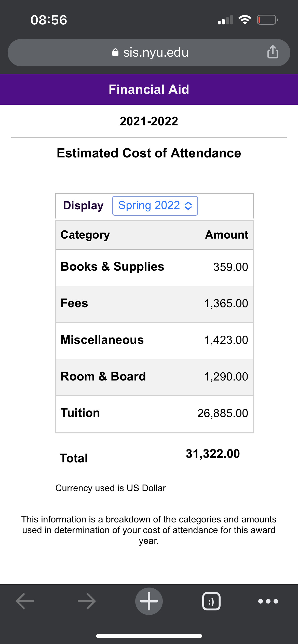This screenshot has height=644, width=298.
Task: Open a new tab with plus button
Action: 149,601
